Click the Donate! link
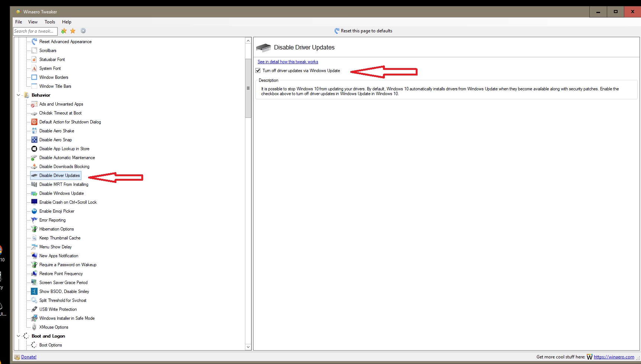The image size is (641, 364). [29, 357]
